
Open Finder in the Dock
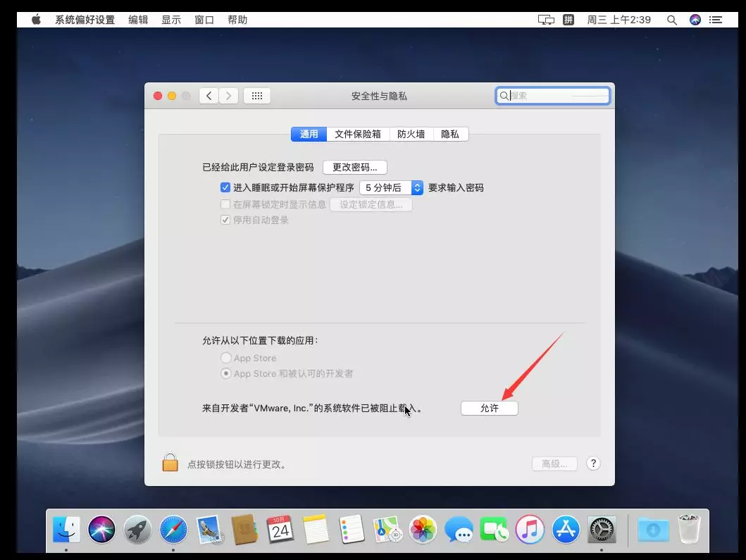tap(66, 529)
